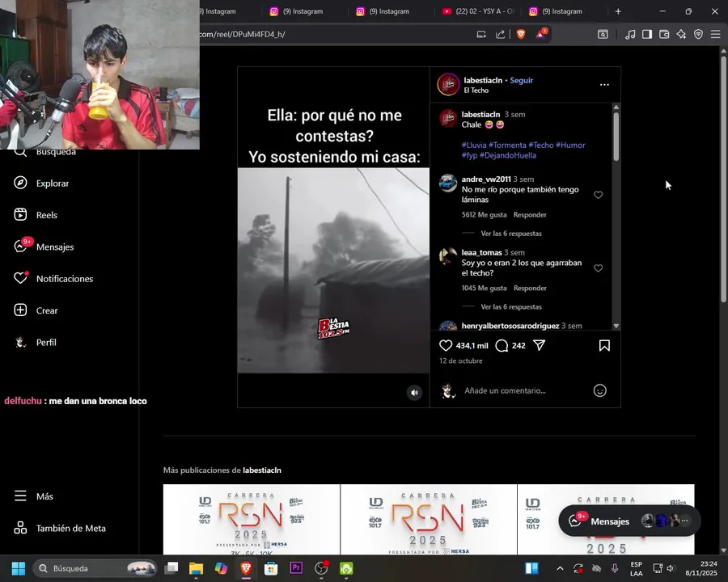Open the Brave wallet icon
The height and width of the screenshot is (582, 728).
coord(664,34)
